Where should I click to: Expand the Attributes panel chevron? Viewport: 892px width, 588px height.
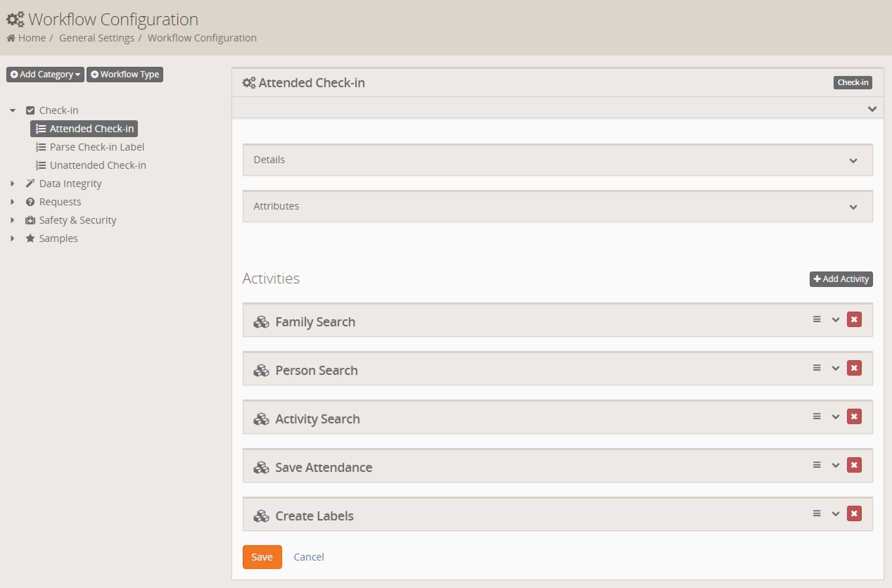pos(853,207)
